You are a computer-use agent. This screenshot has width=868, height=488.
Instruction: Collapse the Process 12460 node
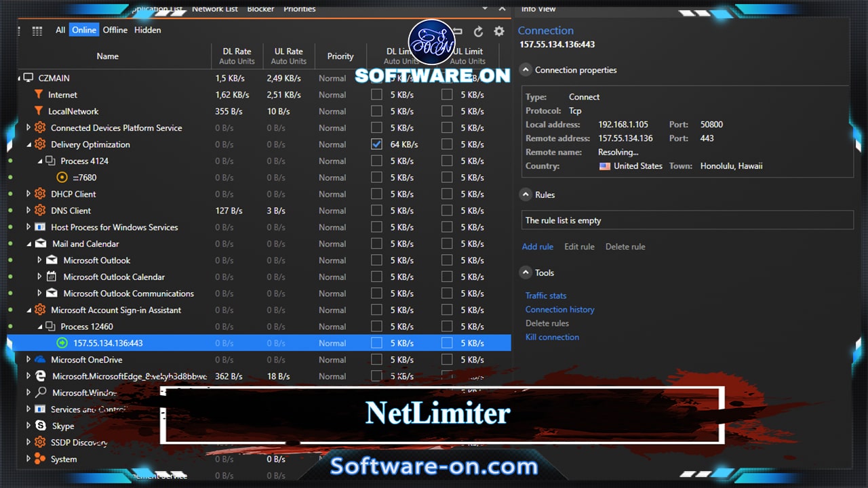tap(39, 327)
